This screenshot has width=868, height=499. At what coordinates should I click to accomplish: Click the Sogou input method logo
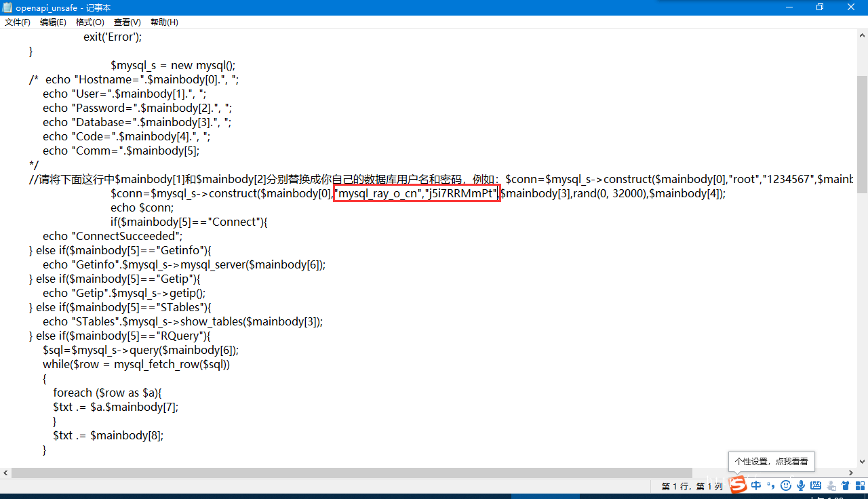point(738,485)
